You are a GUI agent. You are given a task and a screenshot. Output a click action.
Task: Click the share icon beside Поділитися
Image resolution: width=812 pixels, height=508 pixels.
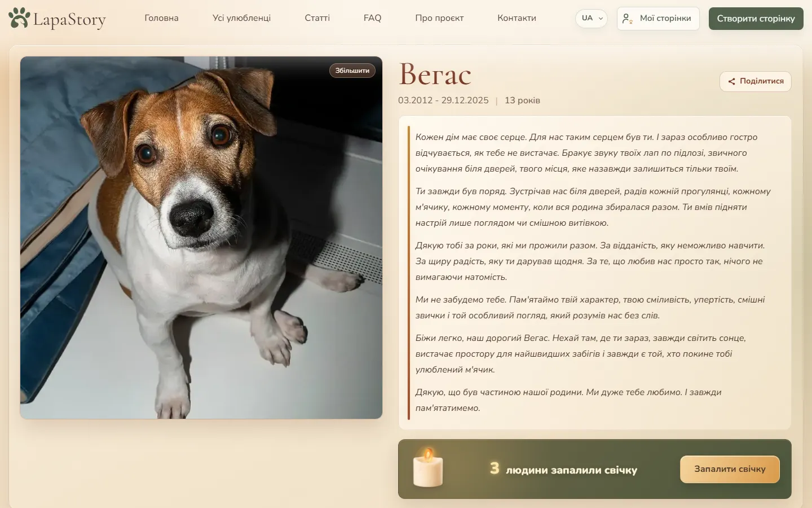click(x=731, y=81)
